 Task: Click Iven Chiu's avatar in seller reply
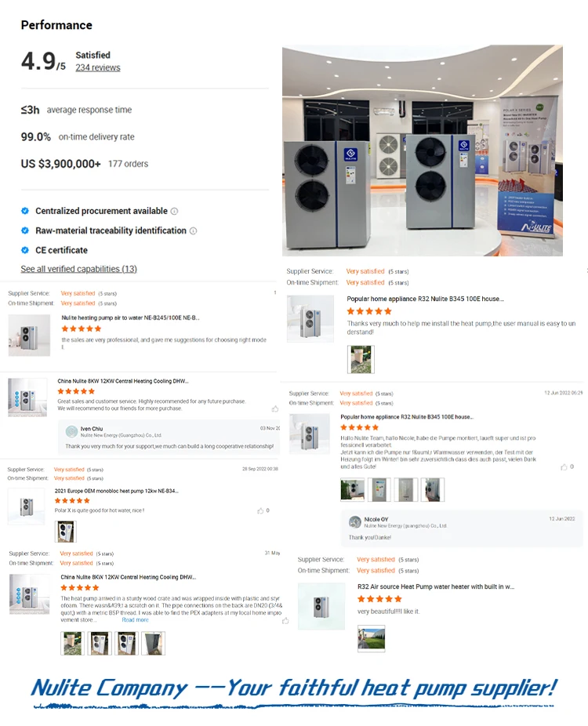coord(72,431)
